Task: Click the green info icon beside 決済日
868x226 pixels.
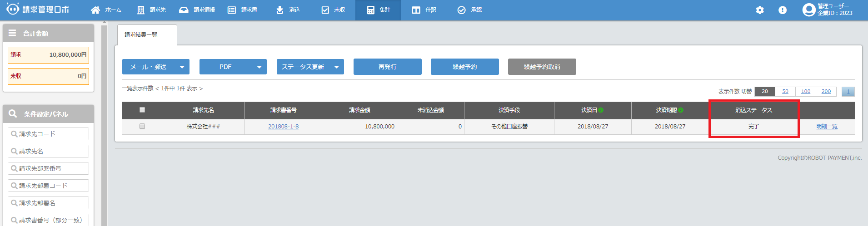Action: click(601, 110)
